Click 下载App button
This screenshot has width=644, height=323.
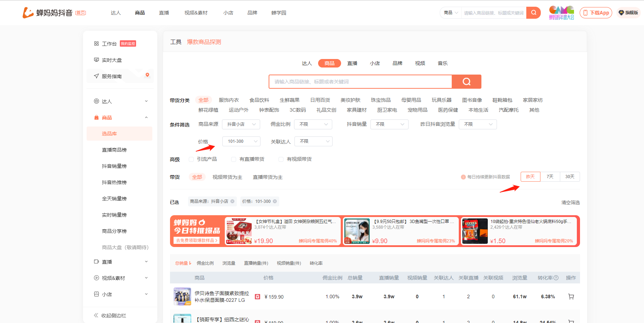(596, 13)
